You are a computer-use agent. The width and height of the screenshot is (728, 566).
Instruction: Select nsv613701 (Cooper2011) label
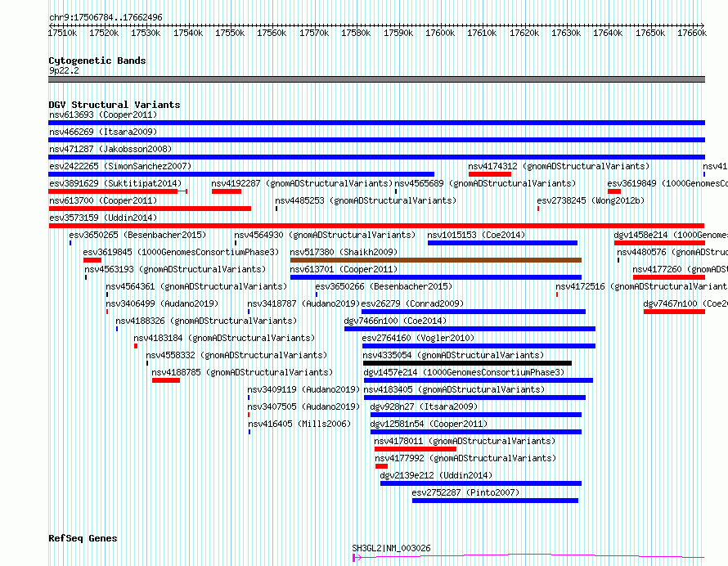[x=344, y=269]
